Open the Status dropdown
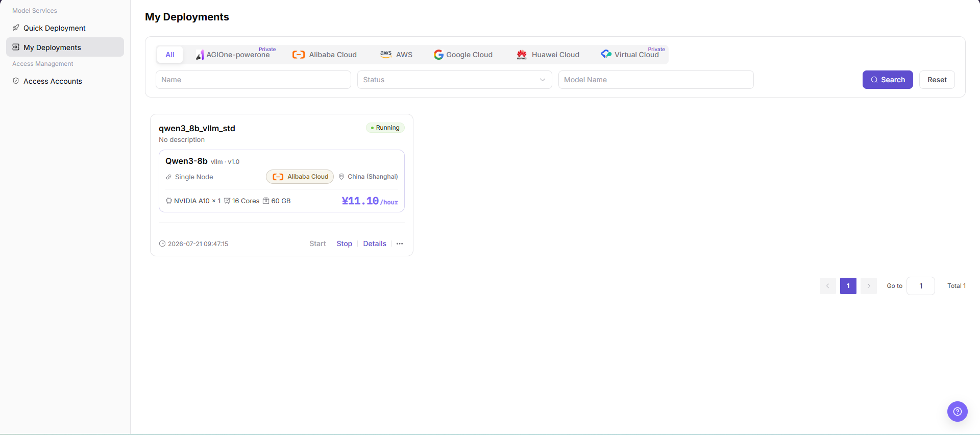 (454, 80)
